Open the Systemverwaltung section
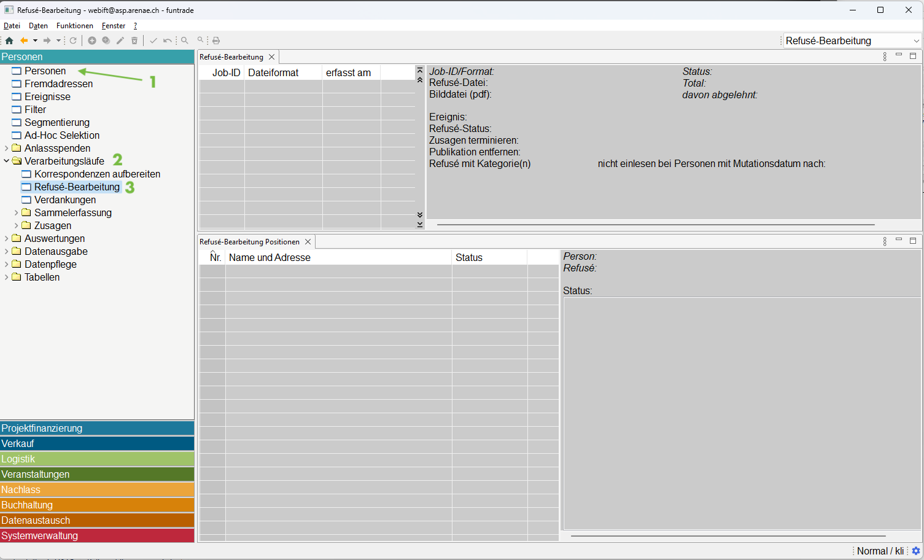 tap(97, 535)
